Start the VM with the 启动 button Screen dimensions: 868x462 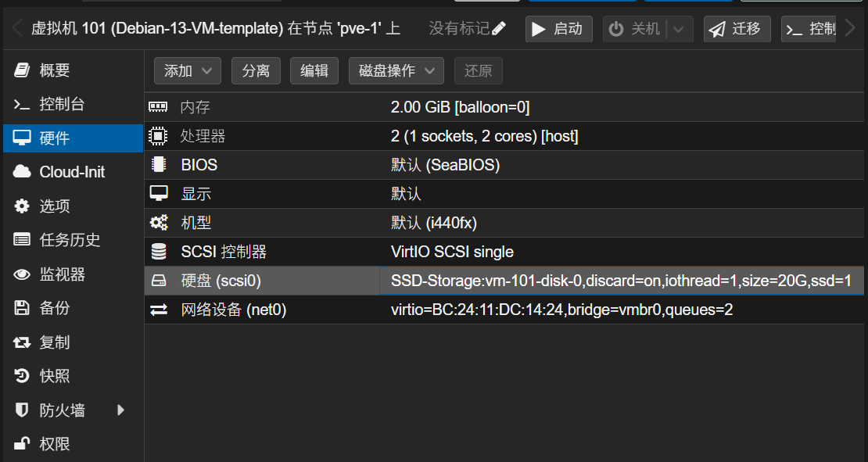558,27
